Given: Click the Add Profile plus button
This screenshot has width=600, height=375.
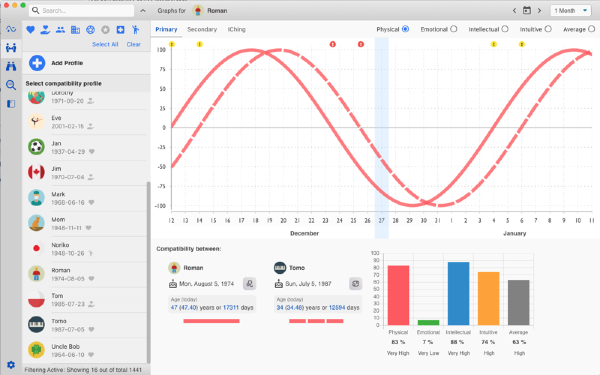Looking at the screenshot, I should [37, 63].
